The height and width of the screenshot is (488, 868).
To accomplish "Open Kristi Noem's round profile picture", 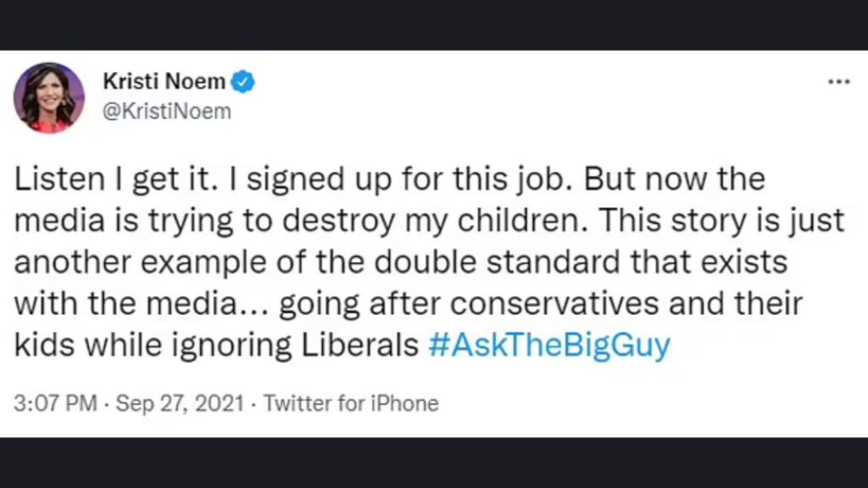I will 49,98.
